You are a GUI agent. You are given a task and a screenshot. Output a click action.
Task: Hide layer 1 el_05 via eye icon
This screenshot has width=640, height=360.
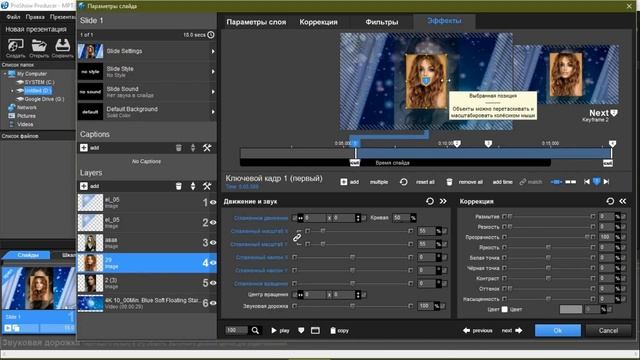point(213,202)
